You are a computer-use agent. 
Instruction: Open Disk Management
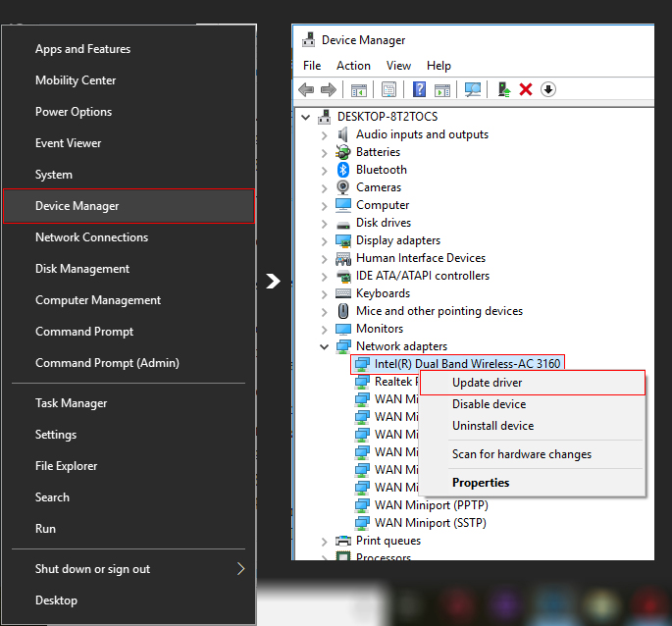tap(129, 269)
